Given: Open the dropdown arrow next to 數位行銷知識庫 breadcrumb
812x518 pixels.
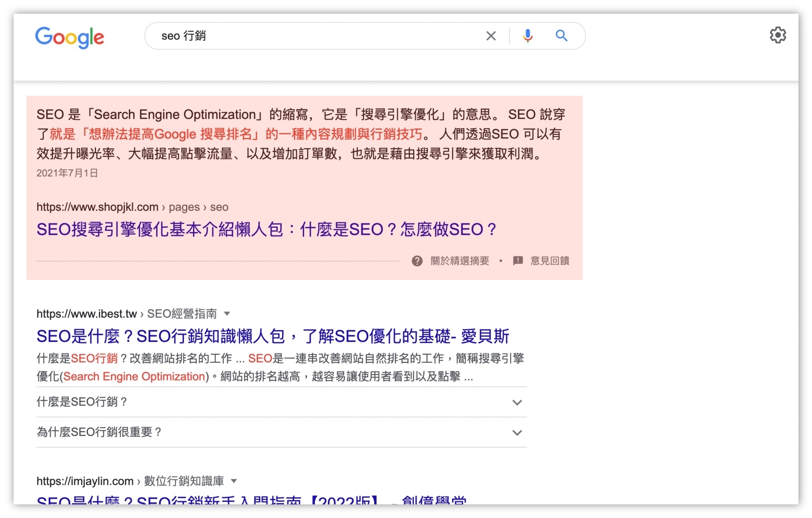Looking at the screenshot, I should (233, 481).
